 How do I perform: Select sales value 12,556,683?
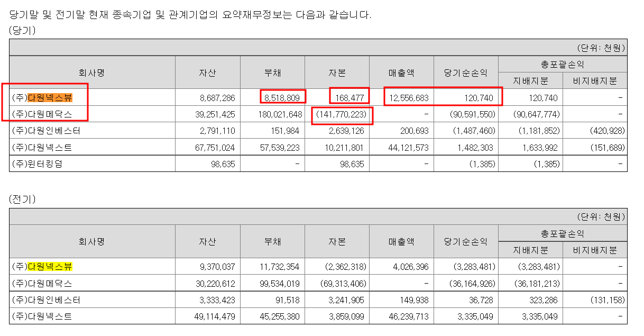409,98
